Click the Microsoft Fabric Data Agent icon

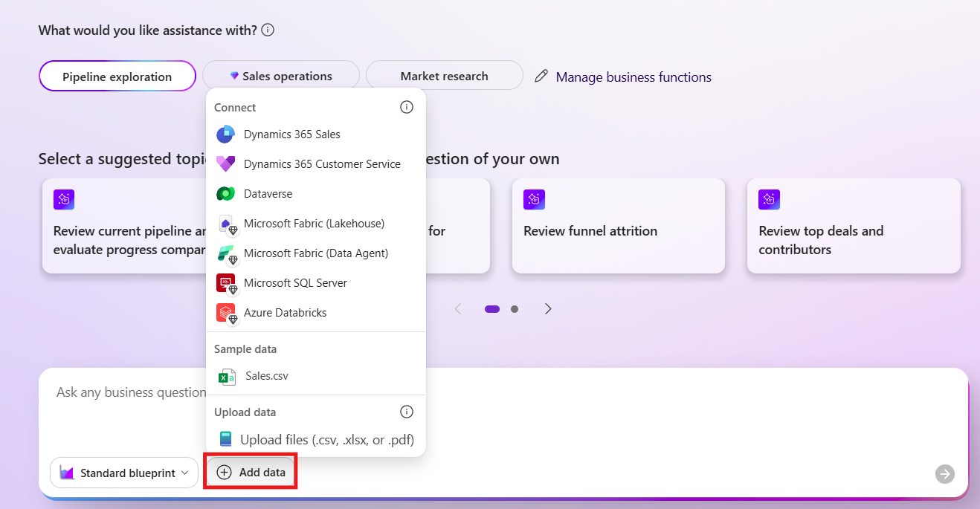(x=226, y=253)
